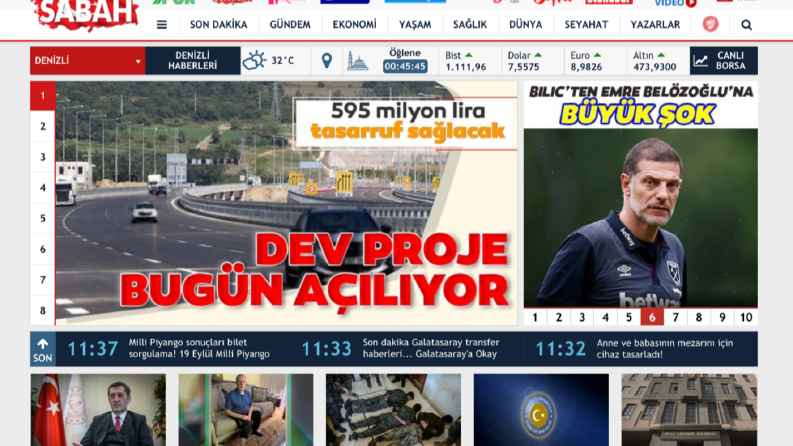Select headline slide 4
This screenshot has width=793, height=446.
[x=43, y=188]
